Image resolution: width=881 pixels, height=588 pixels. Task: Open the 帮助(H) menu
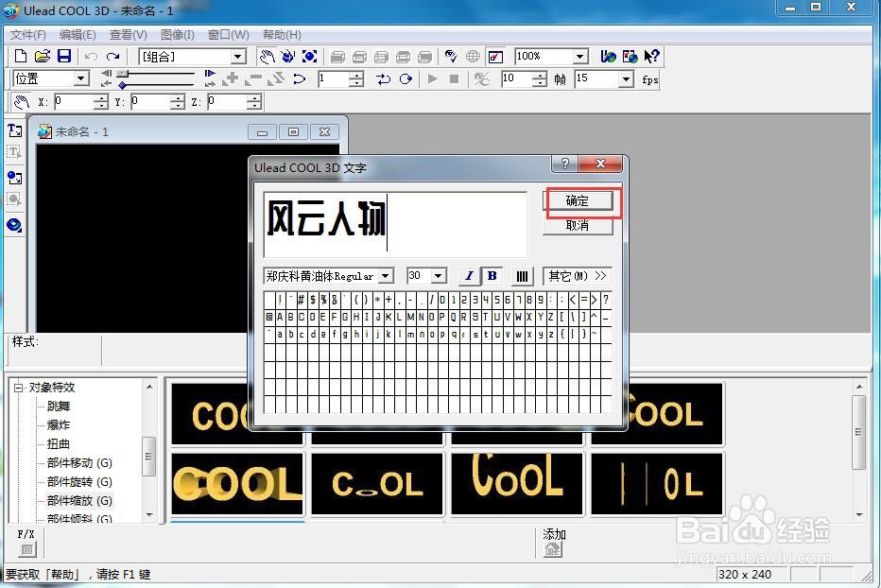(x=282, y=35)
